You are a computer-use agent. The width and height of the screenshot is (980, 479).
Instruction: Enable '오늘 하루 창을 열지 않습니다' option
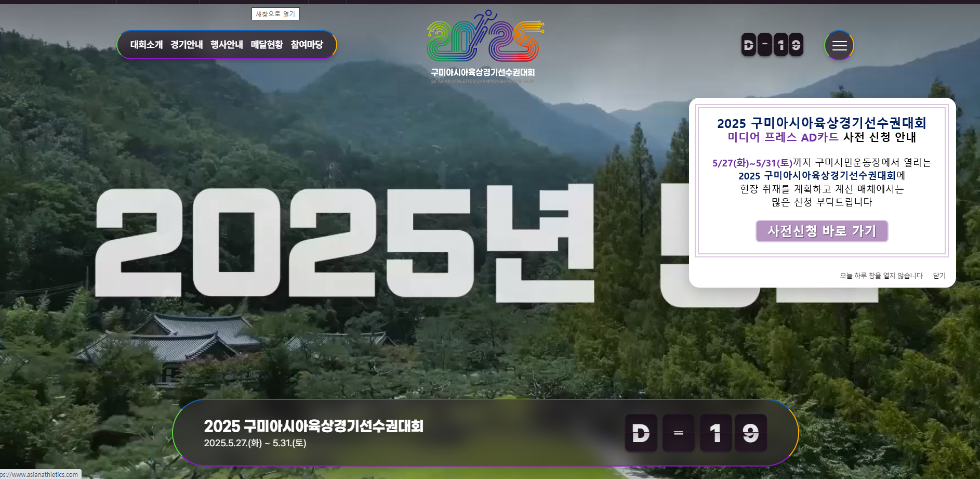(880, 275)
